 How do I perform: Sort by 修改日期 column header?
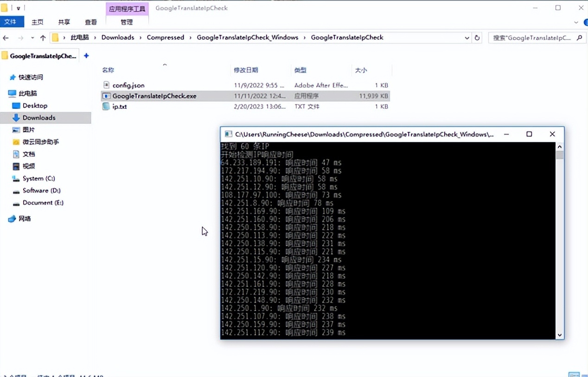(x=246, y=70)
